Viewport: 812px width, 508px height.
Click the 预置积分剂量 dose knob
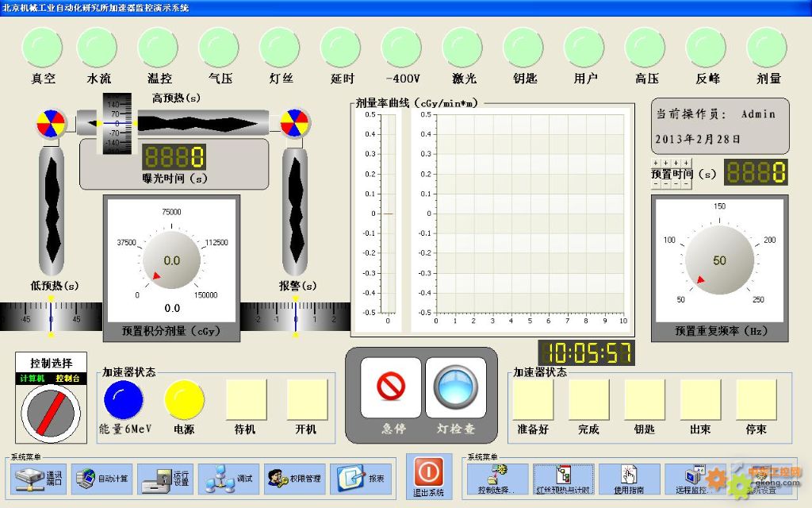coord(172,260)
